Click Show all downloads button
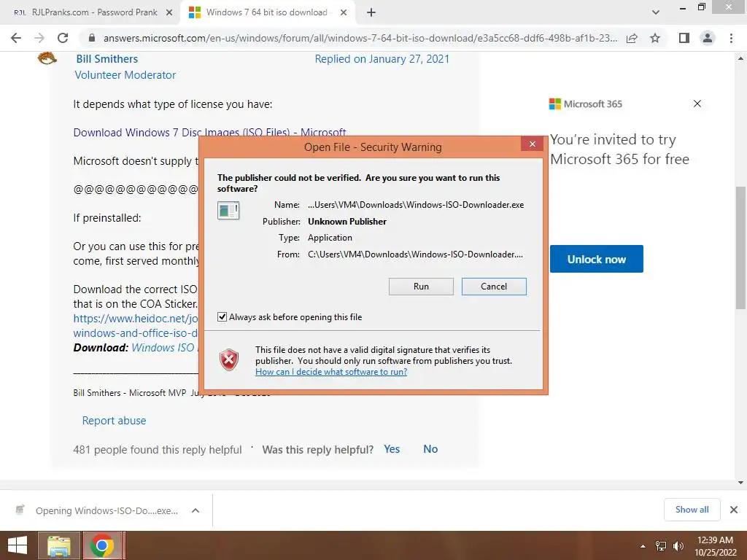Screen dimensions: 747x560 point(692,510)
